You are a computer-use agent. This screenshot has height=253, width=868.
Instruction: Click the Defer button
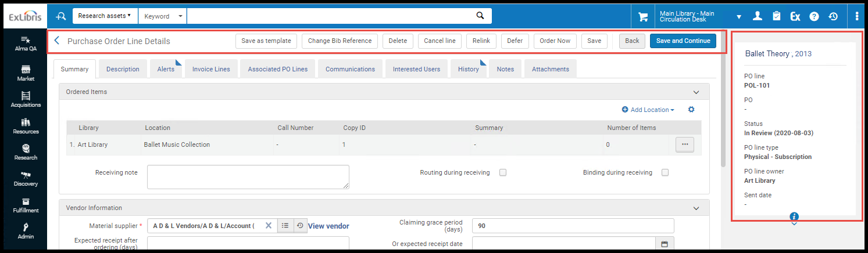click(515, 41)
